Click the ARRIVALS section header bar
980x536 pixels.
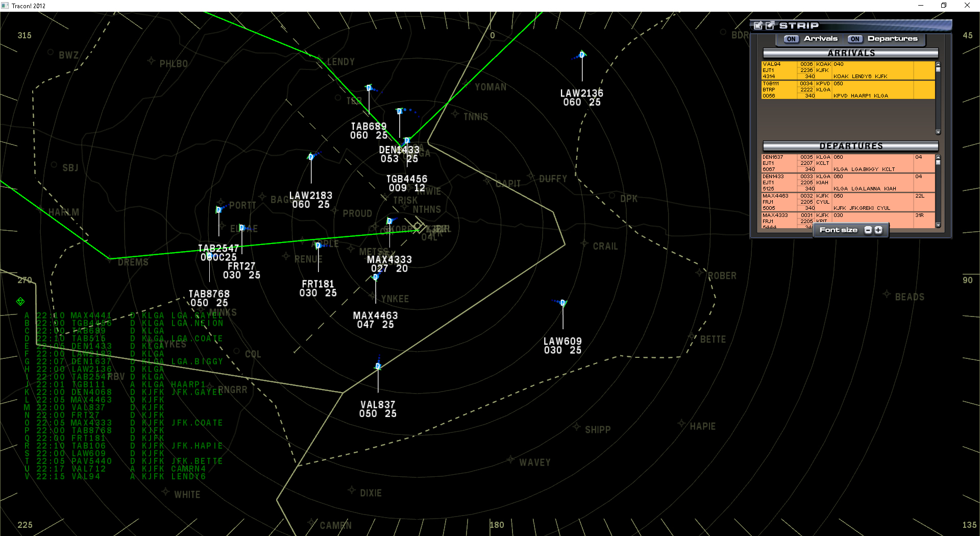[850, 53]
